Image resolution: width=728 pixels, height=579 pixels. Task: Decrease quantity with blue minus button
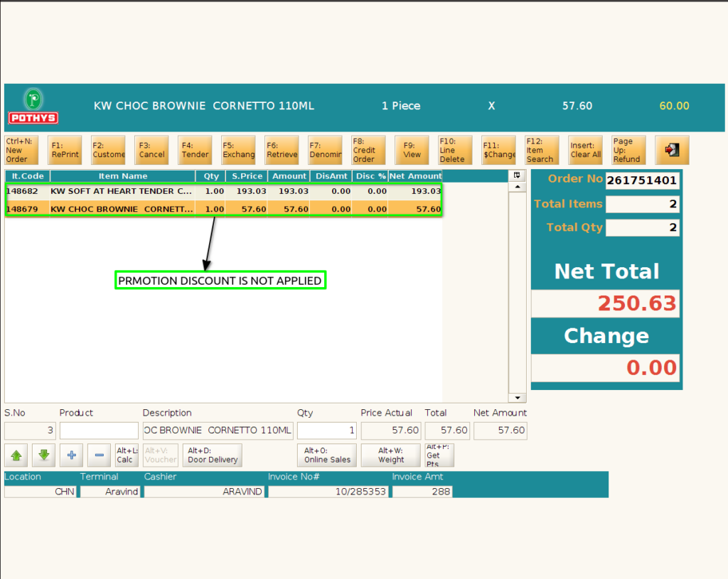point(100,455)
